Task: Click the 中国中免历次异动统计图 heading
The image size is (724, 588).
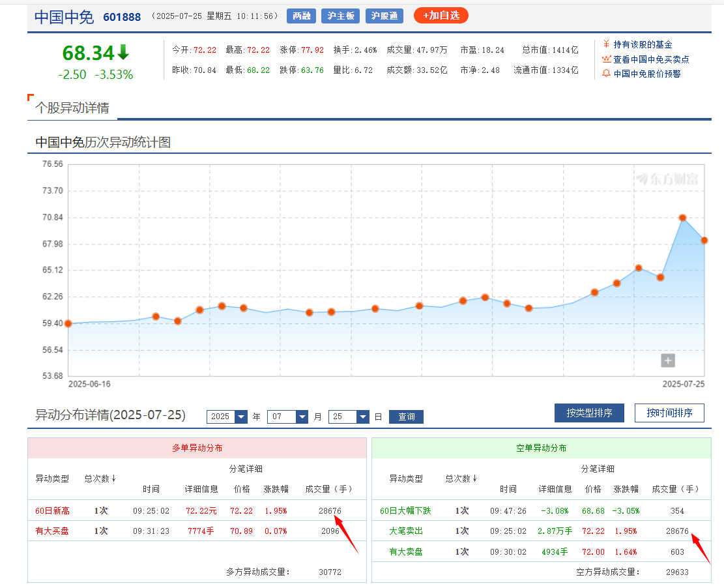Action: (103, 142)
